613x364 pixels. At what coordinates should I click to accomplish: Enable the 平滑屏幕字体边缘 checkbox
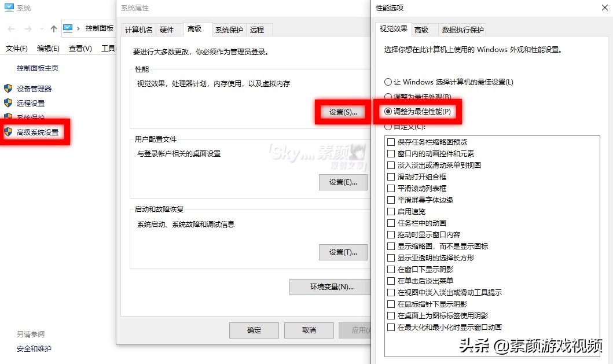391,200
